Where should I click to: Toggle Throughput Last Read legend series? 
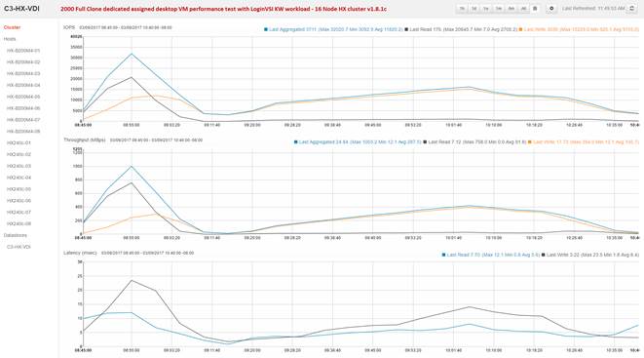(x=474, y=141)
